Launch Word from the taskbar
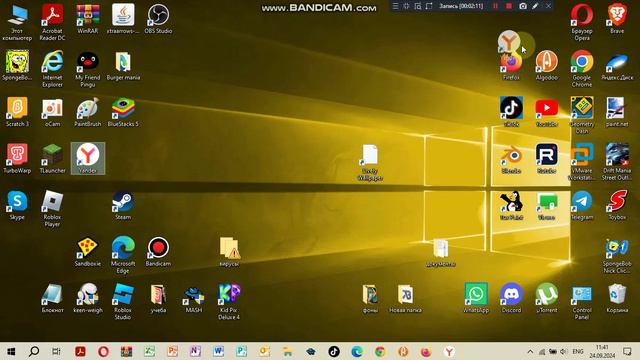The width and height of the screenshot is (640, 360). click(218, 351)
